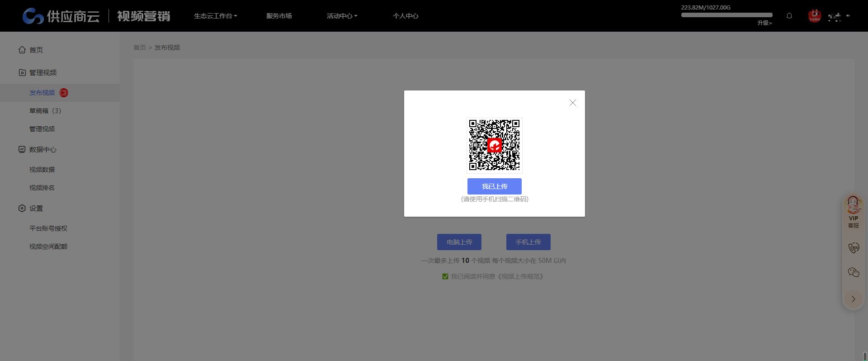Image resolution: width=868 pixels, height=361 pixels.
Task: Click the 设置 gear icon
Action: pyautogui.click(x=22, y=208)
